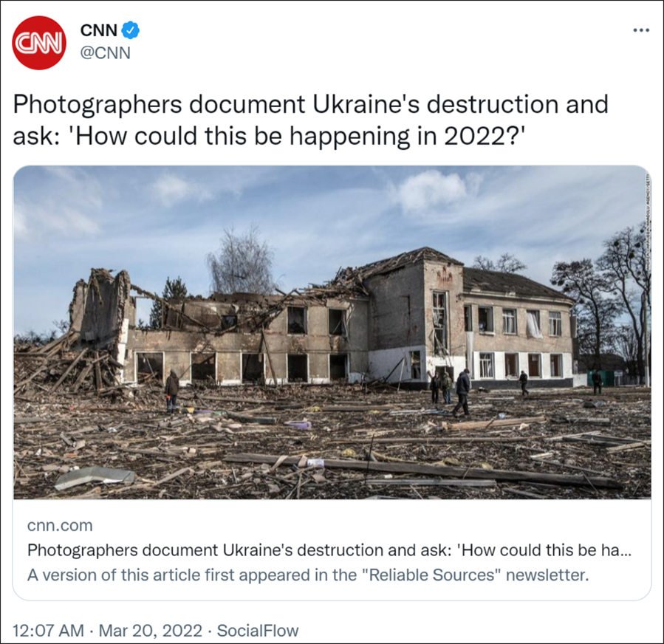664x644 pixels.
Task: Open the SocialFlow source label
Action: [x=258, y=631]
